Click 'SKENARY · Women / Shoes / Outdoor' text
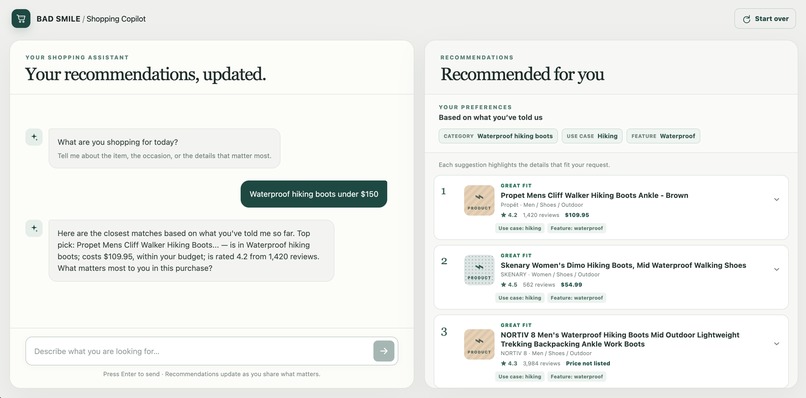Viewport: 806px width, 398px height. point(550,275)
